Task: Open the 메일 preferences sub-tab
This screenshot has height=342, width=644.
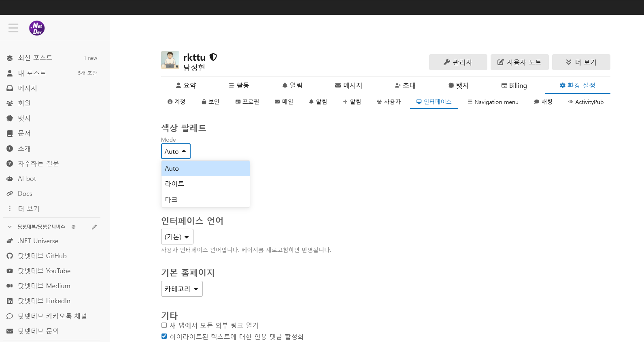Action: point(284,102)
